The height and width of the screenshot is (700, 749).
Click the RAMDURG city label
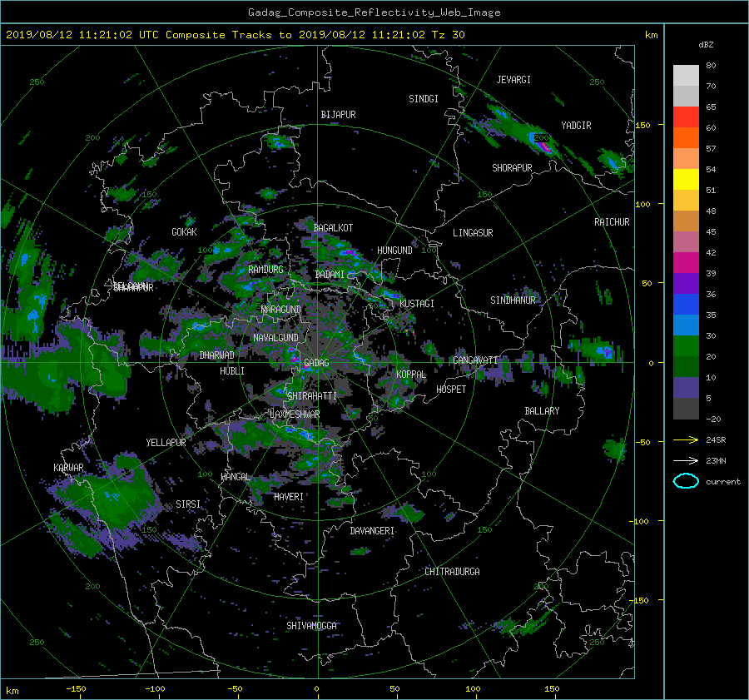pos(265,270)
